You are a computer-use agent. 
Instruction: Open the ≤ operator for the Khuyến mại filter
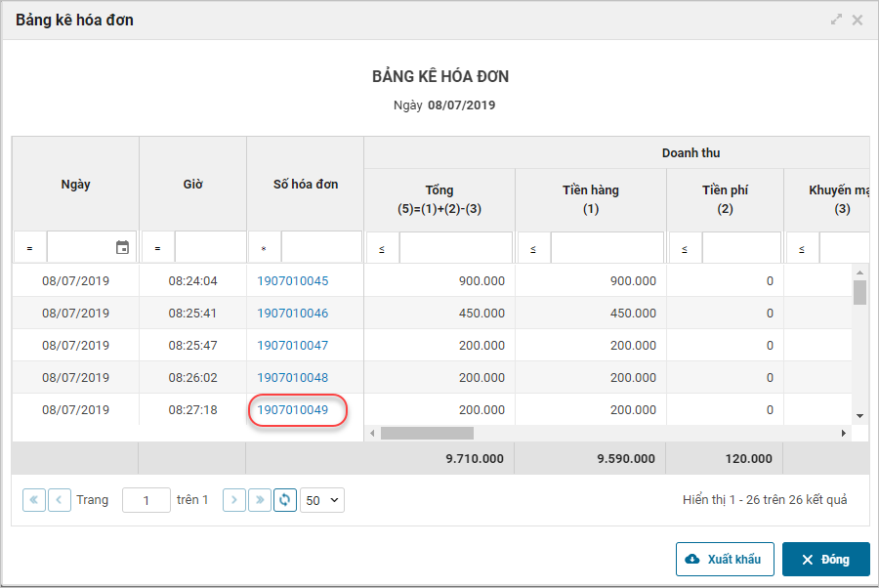click(x=802, y=248)
